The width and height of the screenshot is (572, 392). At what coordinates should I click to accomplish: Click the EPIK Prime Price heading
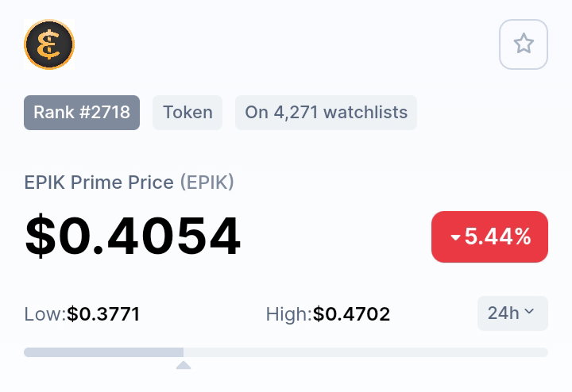pyautogui.click(x=99, y=183)
